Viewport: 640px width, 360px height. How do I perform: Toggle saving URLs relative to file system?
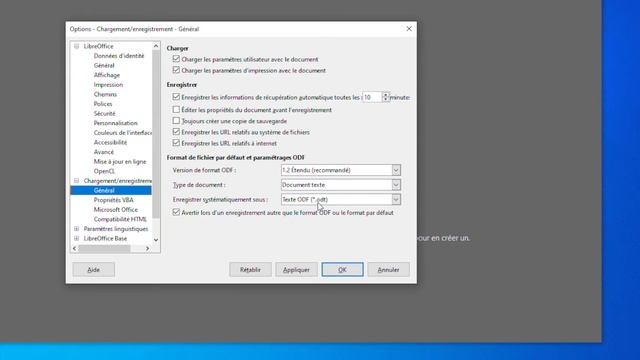pos(176,132)
